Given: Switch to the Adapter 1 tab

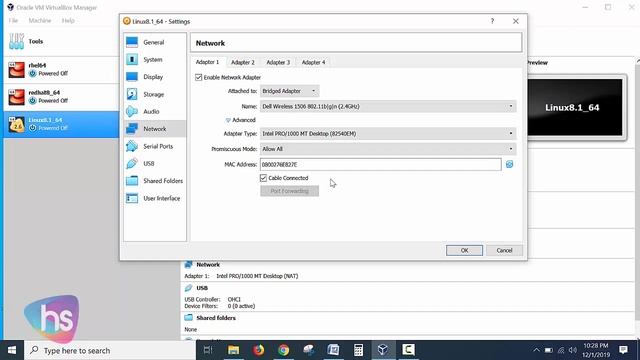Looking at the screenshot, I should tap(207, 62).
